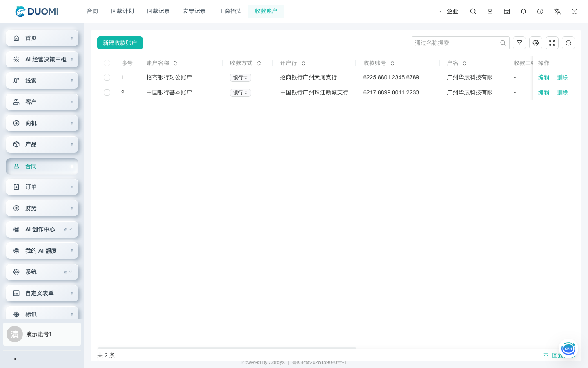Sort by 收款账号 column
The image size is (588, 368).
pyautogui.click(x=392, y=63)
